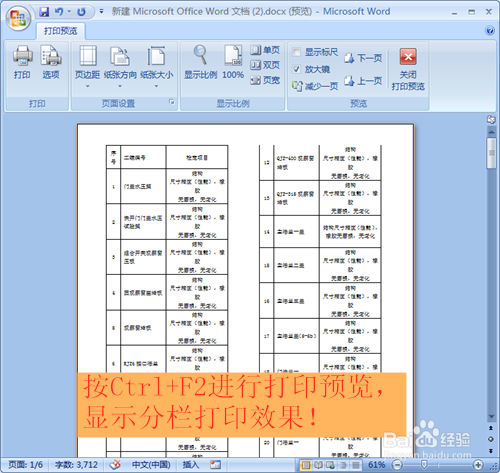
Task: Expand the 纸张大小 paper size dropdown
Action: point(156,67)
